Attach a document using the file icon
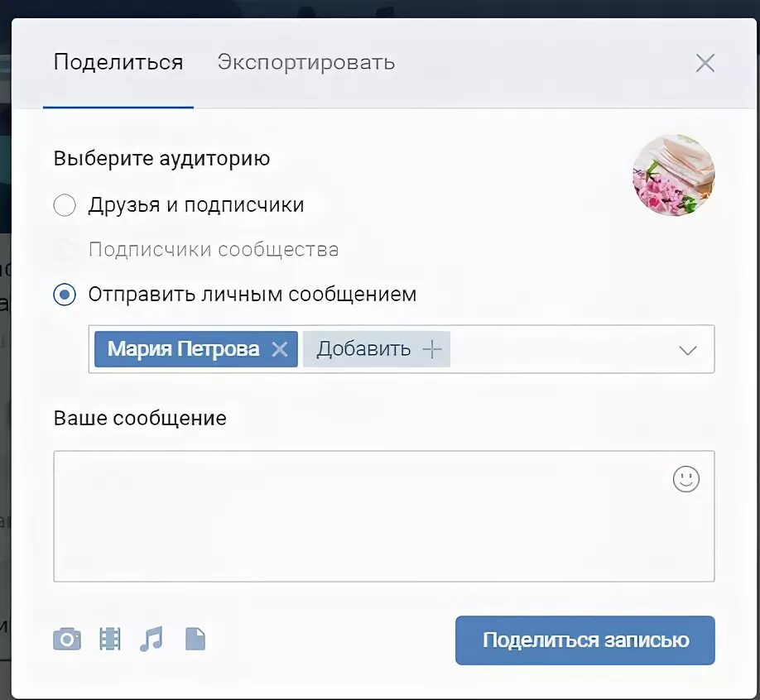 pyautogui.click(x=195, y=639)
